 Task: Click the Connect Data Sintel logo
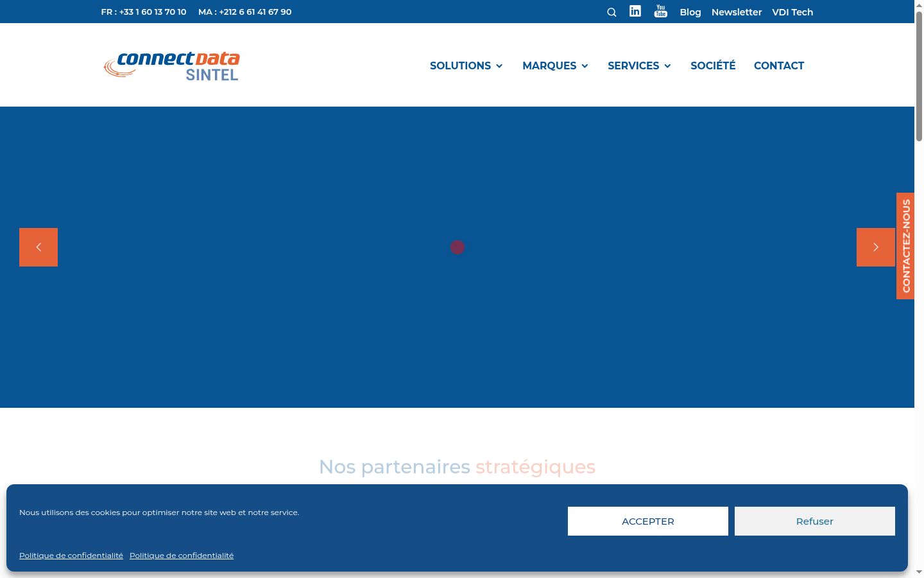[x=172, y=66]
